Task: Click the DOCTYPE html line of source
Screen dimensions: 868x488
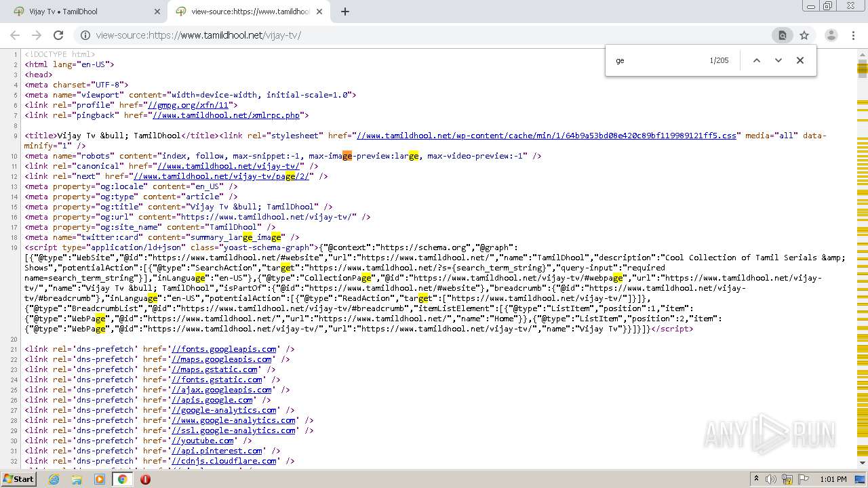Action: click(60, 54)
